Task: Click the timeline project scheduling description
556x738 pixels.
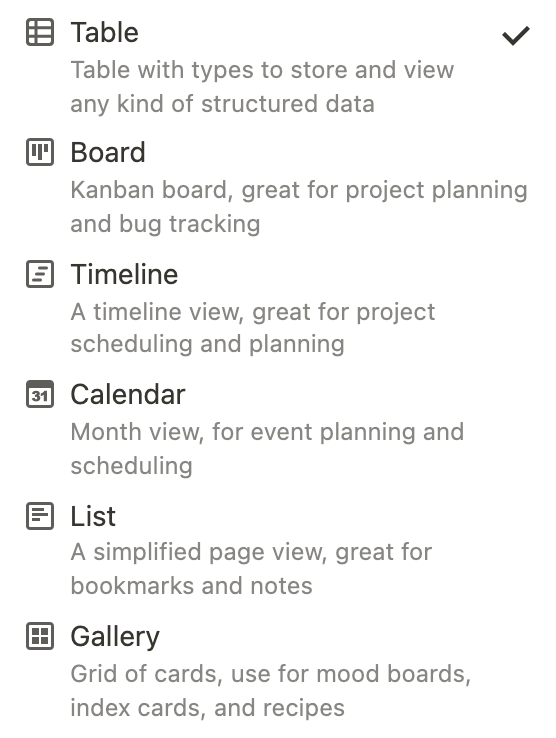Action: pyautogui.click(x=253, y=328)
